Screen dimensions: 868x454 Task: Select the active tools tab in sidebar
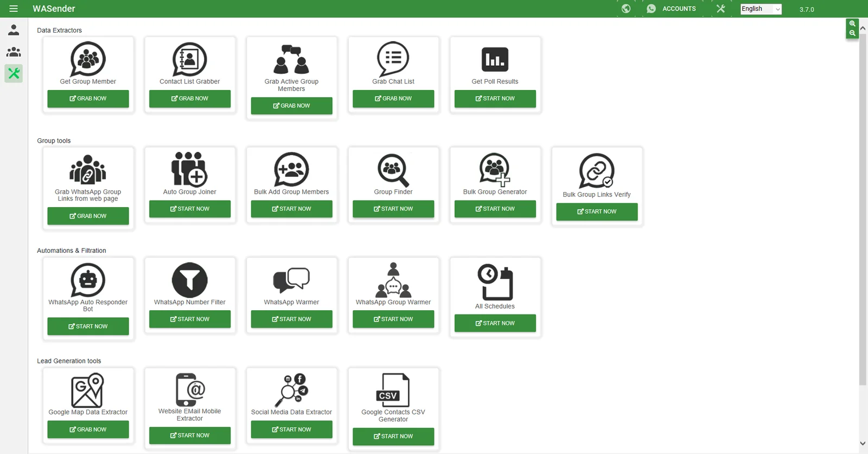[x=14, y=73]
